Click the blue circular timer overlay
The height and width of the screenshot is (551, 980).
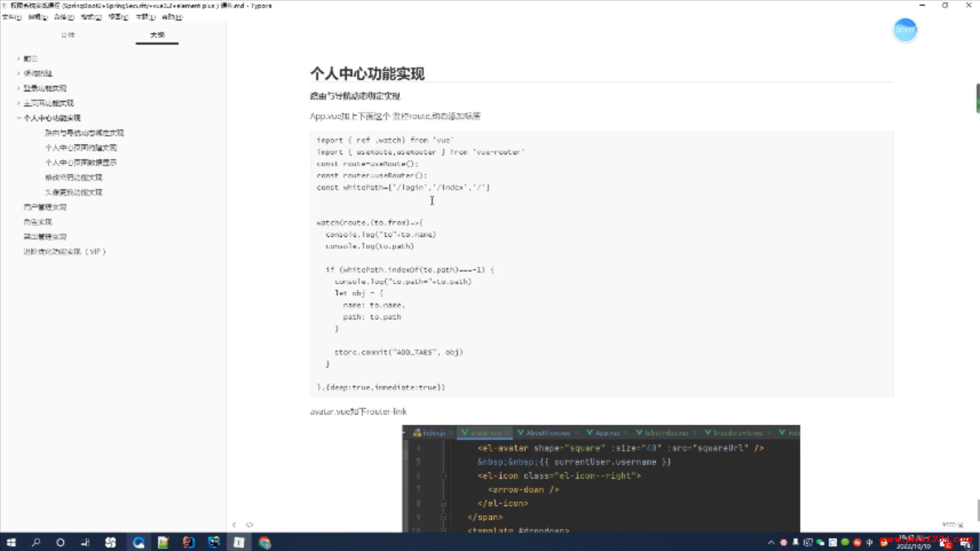click(905, 30)
